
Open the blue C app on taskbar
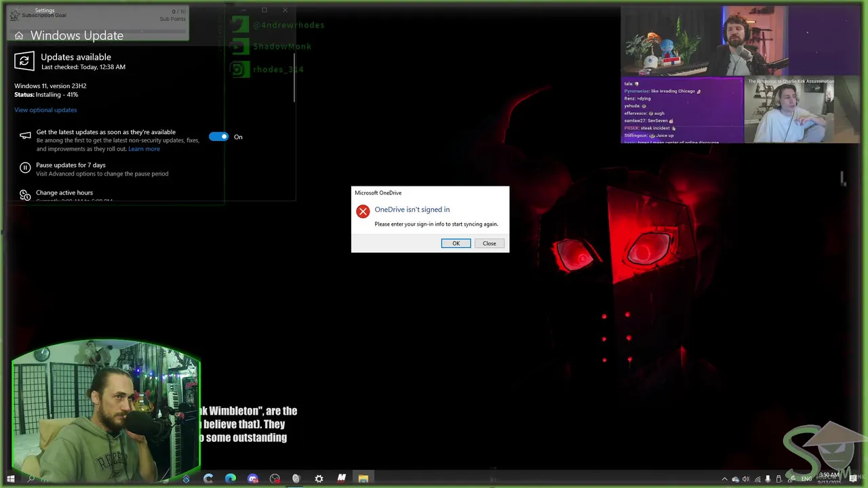click(x=208, y=479)
